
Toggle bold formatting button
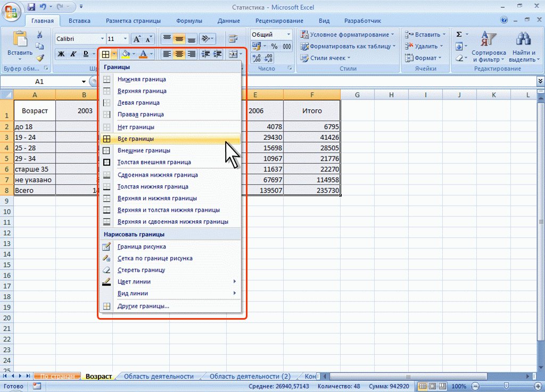tap(61, 54)
